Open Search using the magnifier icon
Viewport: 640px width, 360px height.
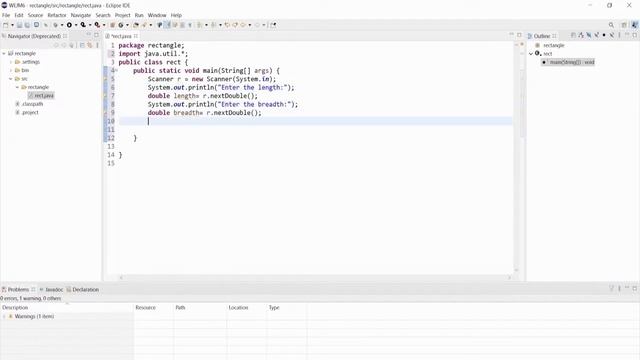[x=611, y=25]
